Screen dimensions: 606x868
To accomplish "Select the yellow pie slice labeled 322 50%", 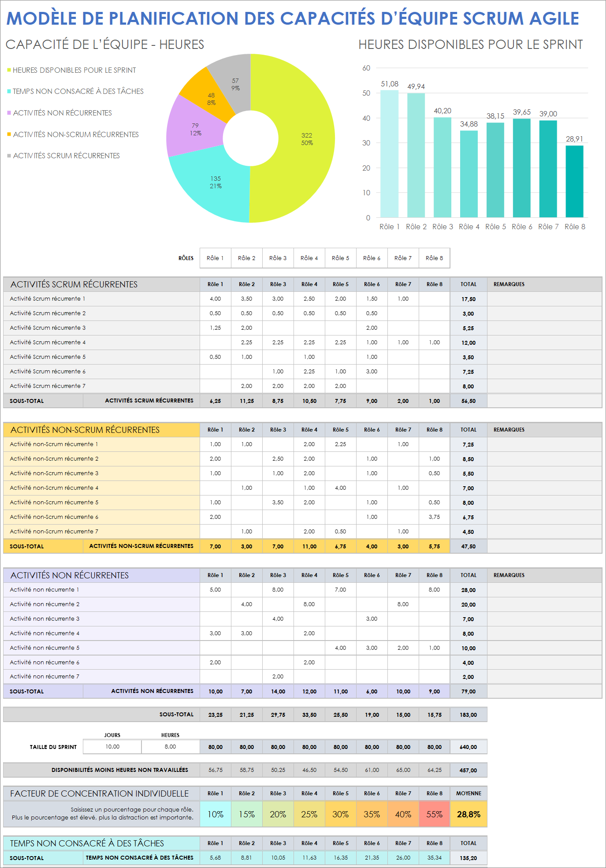I will tap(307, 139).
